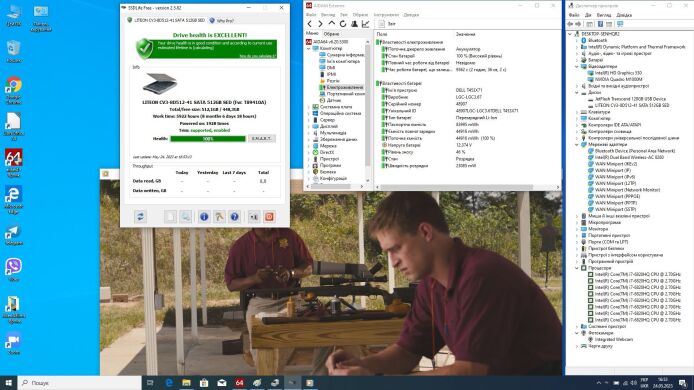Open the Довідка menu in AIDA64
Screen dimensions: 694x390
coord(411,15)
